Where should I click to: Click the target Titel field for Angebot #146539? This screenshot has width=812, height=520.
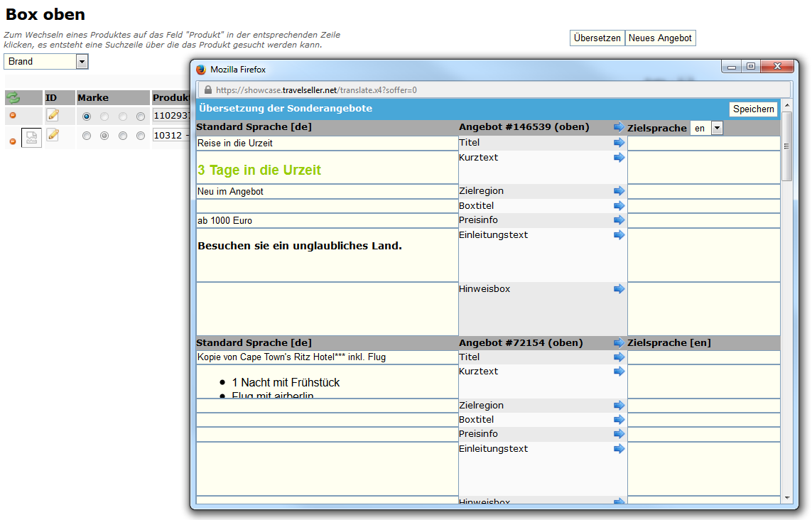tap(703, 143)
